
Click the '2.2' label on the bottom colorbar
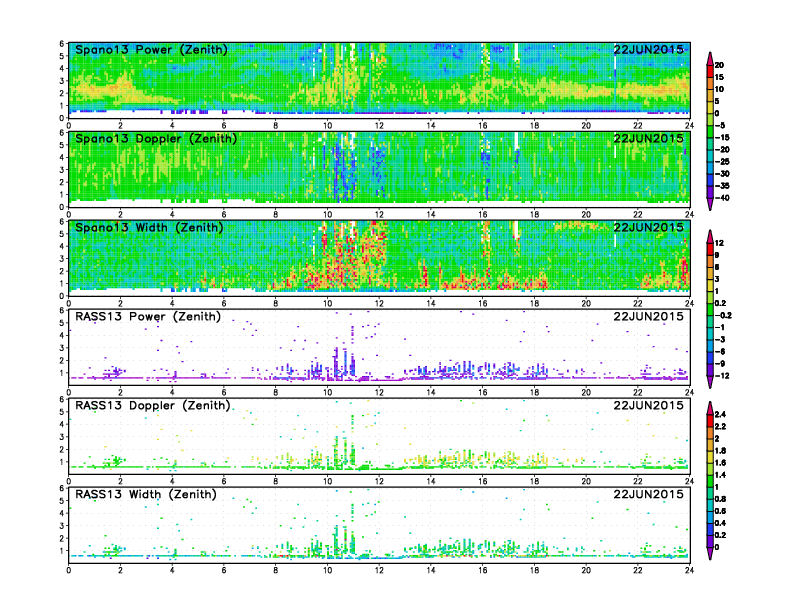pyautogui.click(x=720, y=426)
